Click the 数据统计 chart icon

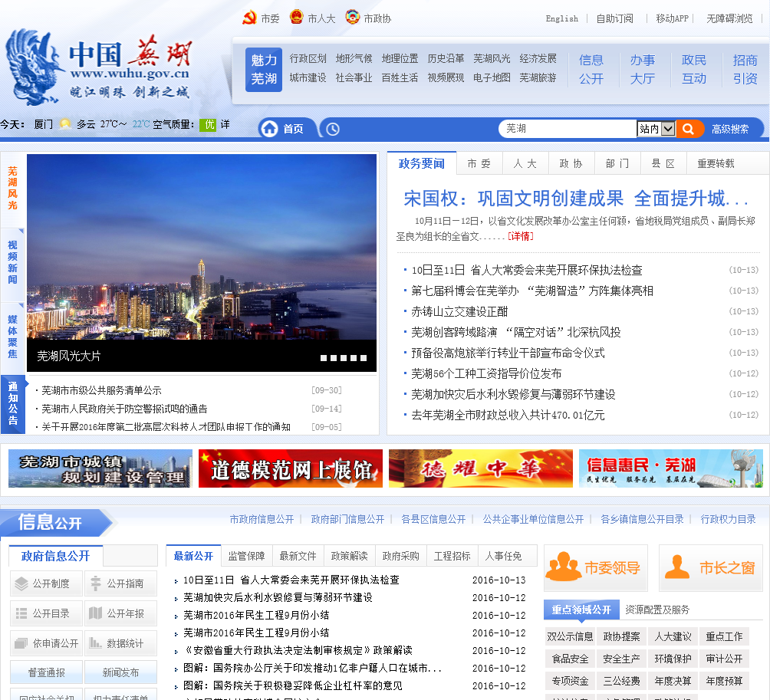click(95, 642)
